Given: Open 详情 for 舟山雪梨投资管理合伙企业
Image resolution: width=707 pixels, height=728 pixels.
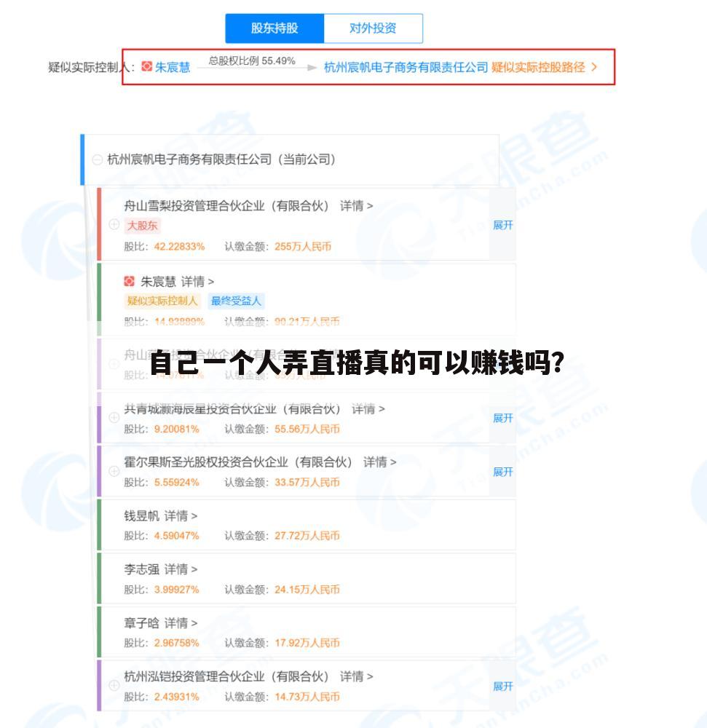Looking at the screenshot, I should point(356,206).
